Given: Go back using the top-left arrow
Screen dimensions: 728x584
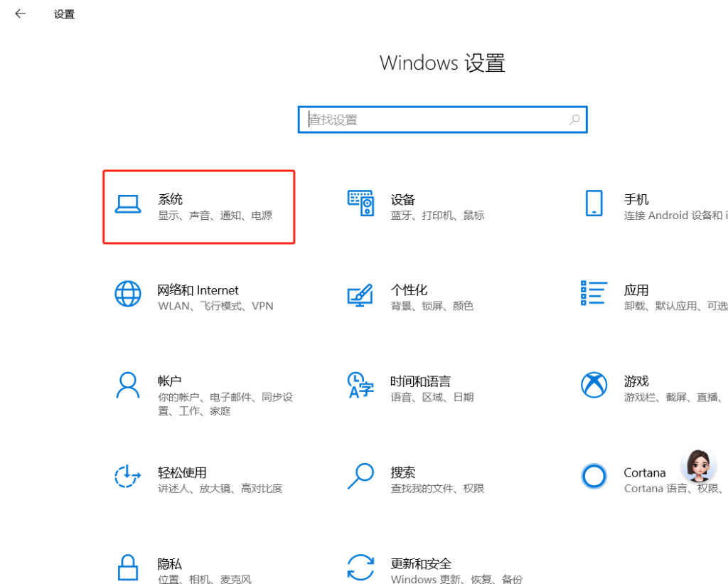Looking at the screenshot, I should pyautogui.click(x=20, y=14).
